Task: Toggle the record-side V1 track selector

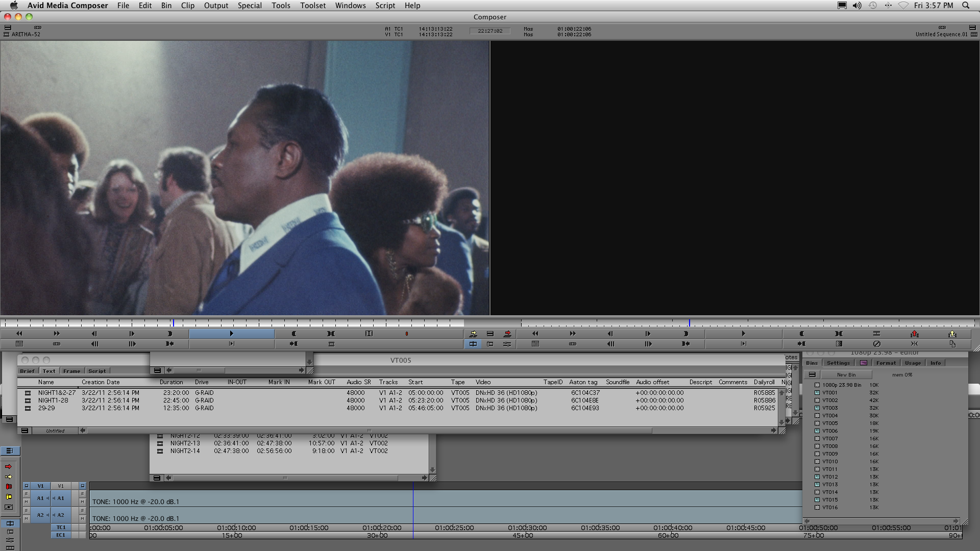Action: 61,486
